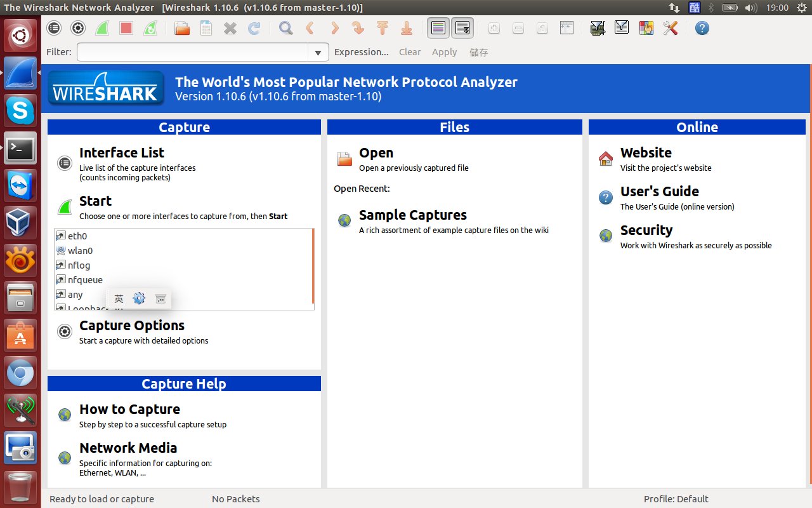Stop the running capture via red square

coord(126,28)
